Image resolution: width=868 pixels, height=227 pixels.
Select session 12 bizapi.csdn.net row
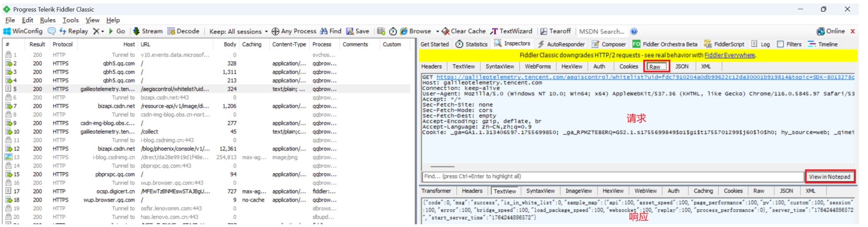tap(206, 149)
